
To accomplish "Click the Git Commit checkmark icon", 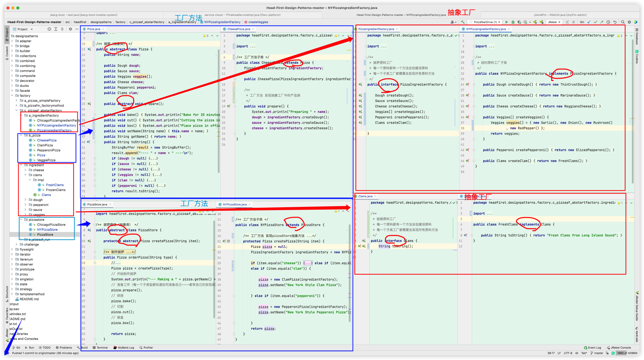I will (x=596, y=22).
